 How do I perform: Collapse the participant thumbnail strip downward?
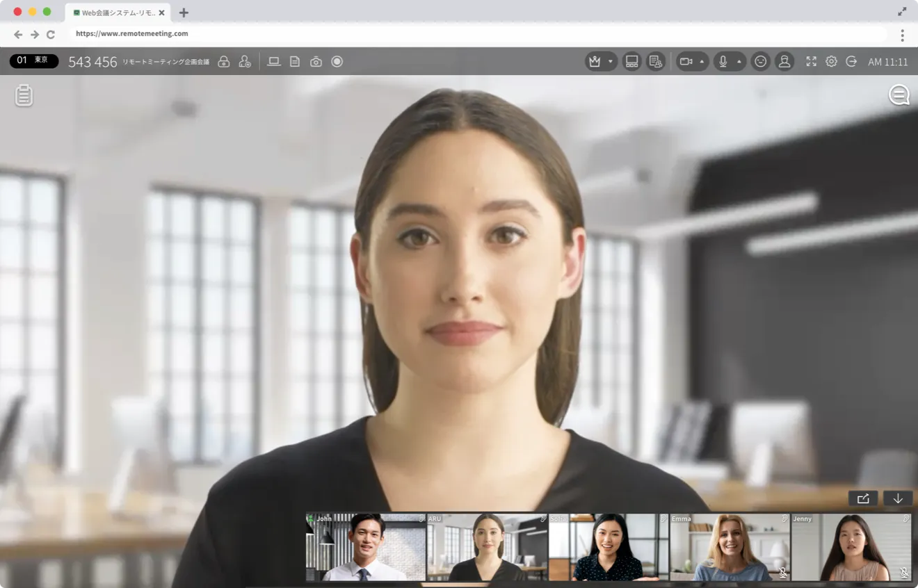898,498
